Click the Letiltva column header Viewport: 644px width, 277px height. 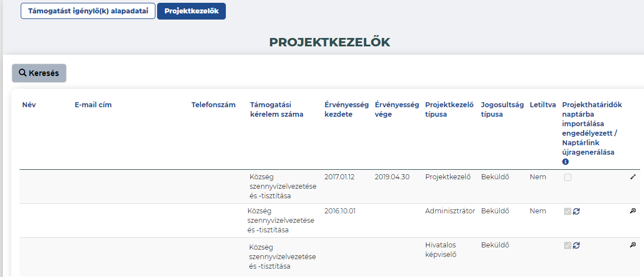(543, 104)
